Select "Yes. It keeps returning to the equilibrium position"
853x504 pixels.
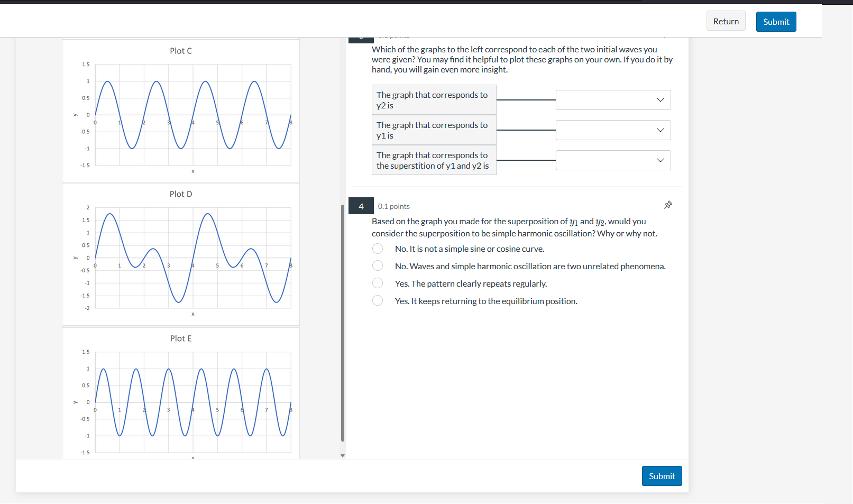[377, 300]
